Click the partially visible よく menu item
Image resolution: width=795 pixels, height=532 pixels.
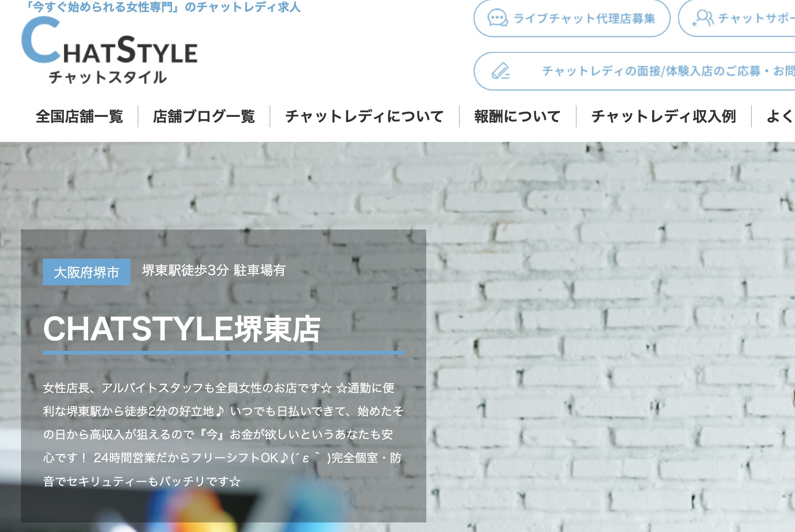[780, 116]
